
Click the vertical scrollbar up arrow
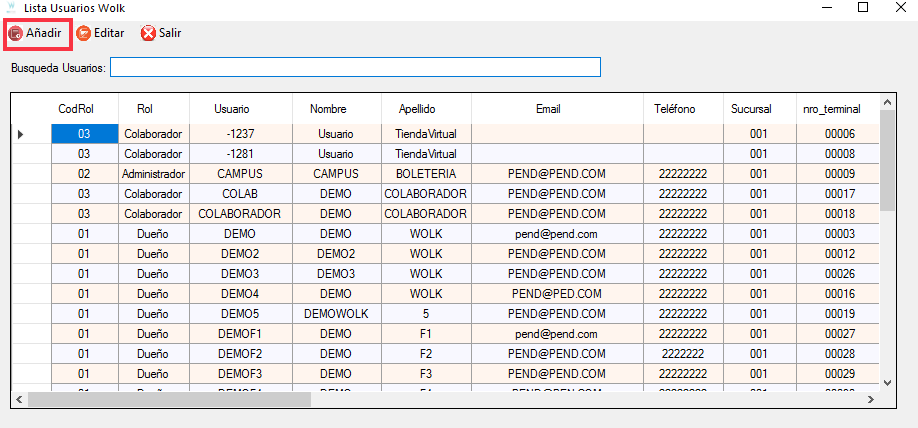887,102
